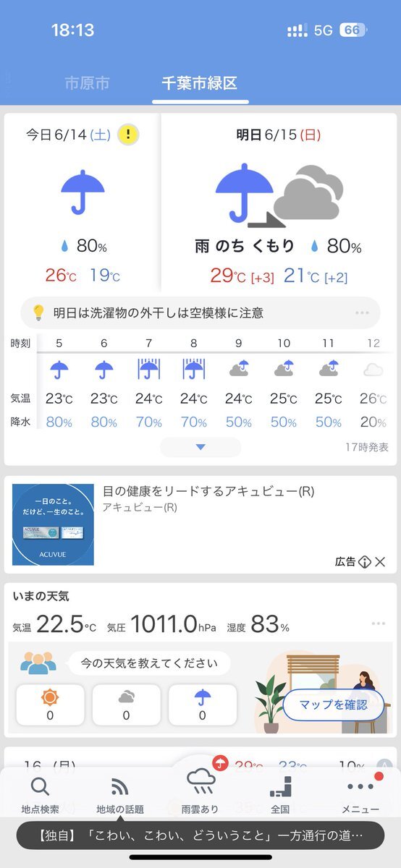Open the 【独自】 news headline banner
401x868 pixels.
click(x=200, y=835)
